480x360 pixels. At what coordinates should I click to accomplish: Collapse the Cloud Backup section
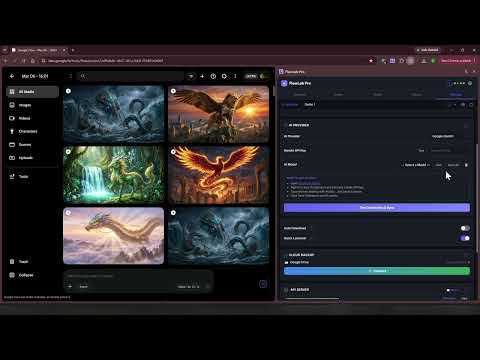pyautogui.click(x=466, y=255)
